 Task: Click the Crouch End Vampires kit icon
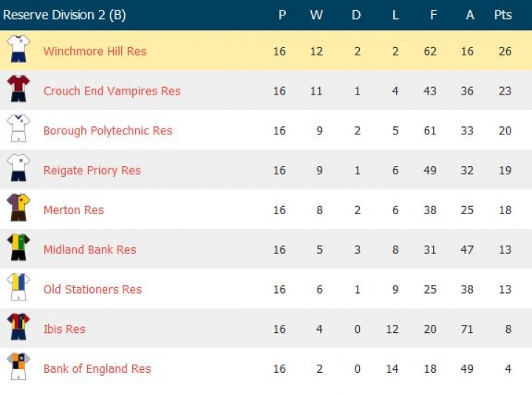click(x=18, y=89)
